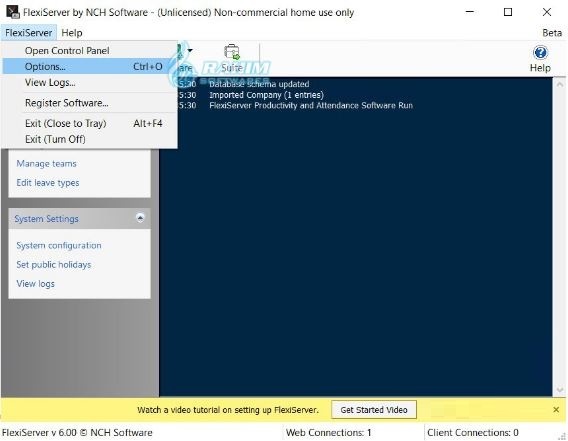This screenshot has height=441, width=568.
Task: Choose View Logs... in the menu
Action: tap(89, 83)
